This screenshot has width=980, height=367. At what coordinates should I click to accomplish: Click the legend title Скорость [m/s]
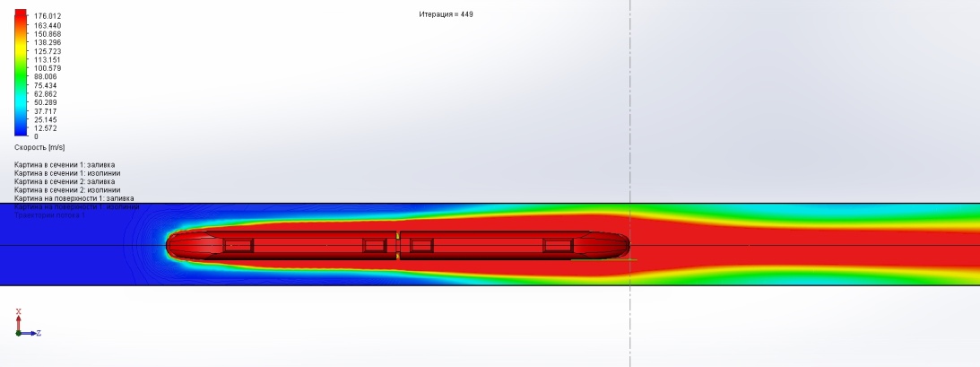(x=39, y=147)
